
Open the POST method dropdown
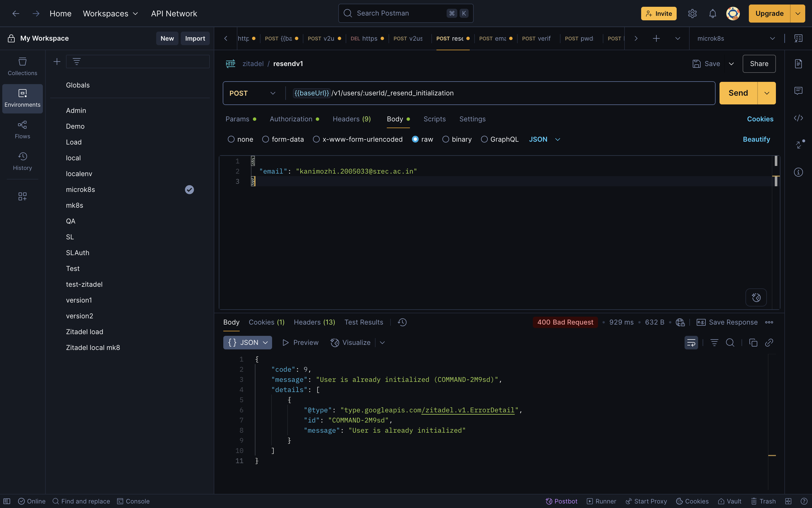tap(253, 93)
